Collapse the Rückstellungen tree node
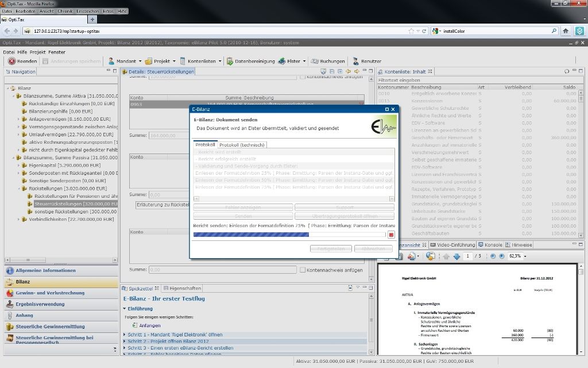 (18, 189)
